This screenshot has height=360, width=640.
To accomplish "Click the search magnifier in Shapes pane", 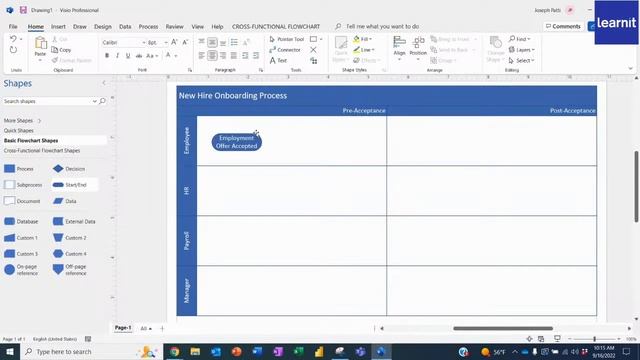I will tap(102, 101).
